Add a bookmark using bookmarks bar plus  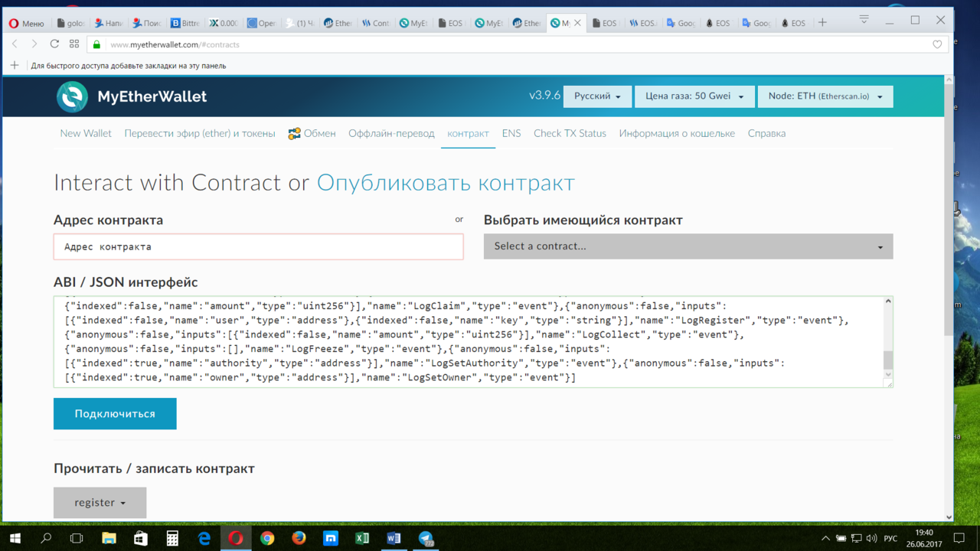pos(15,66)
